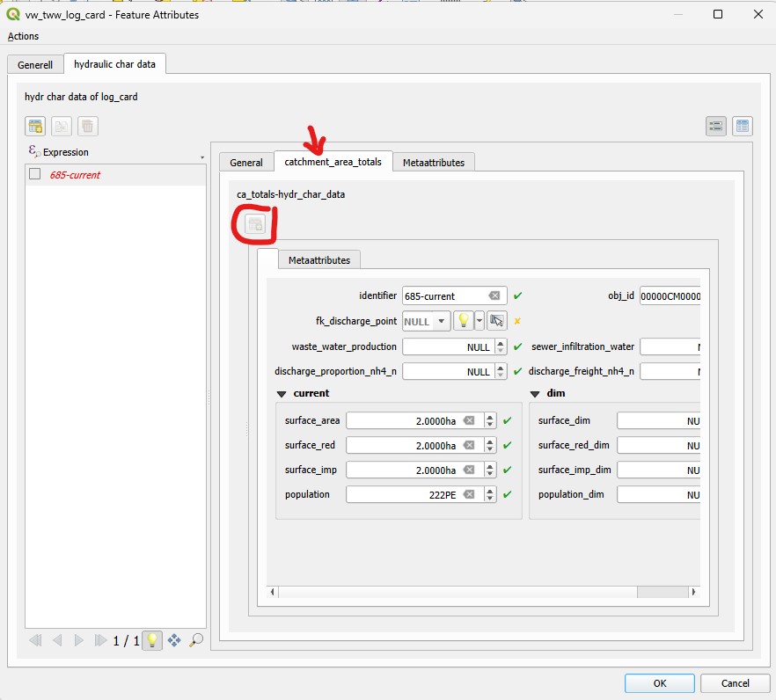Collapse the current group section
The image size is (776, 700).
[x=282, y=393]
